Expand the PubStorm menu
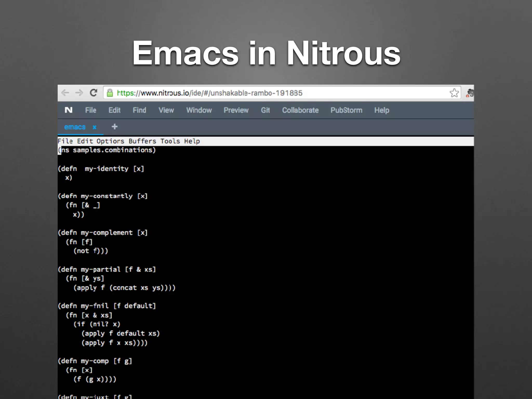The width and height of the screenshot is (532, 399). click(x=346, y=110)
